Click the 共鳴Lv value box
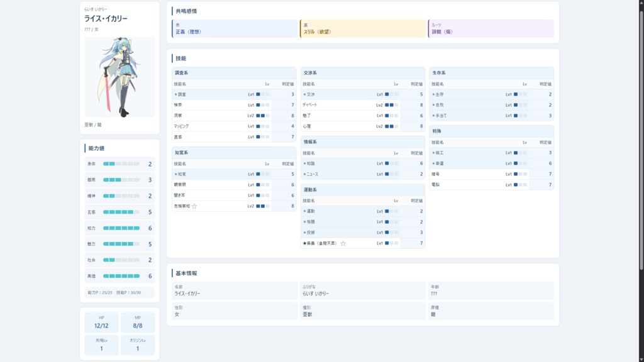Image resolution: width=644 pixels, height=362 pixels. click(101, 345)
